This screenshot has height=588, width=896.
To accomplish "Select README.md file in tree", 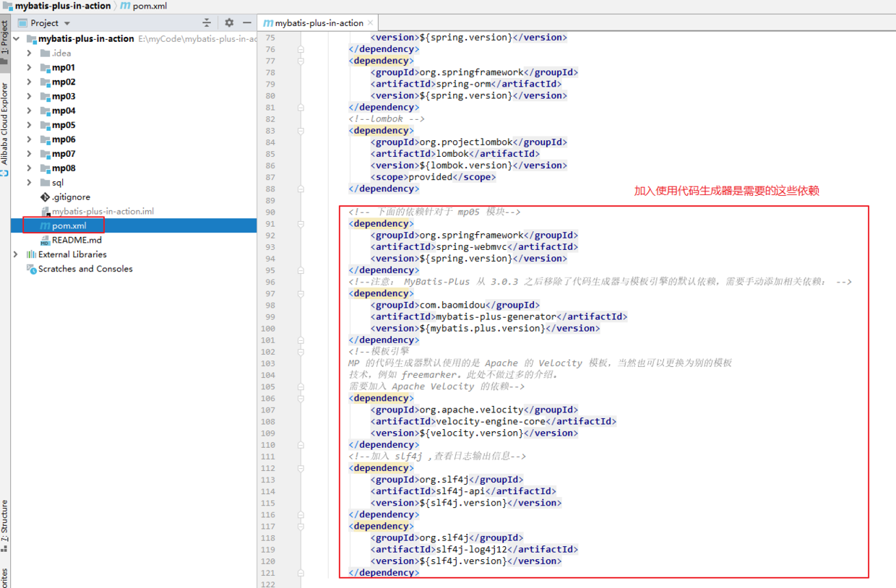I will (x=77, y=240).
